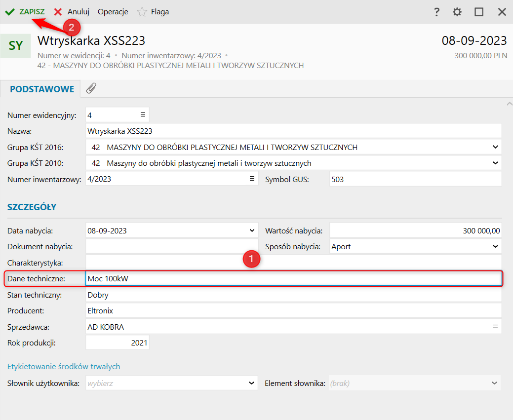
Task: Collapse the section with the top-right chevron
Action: [x=510, y=104]
